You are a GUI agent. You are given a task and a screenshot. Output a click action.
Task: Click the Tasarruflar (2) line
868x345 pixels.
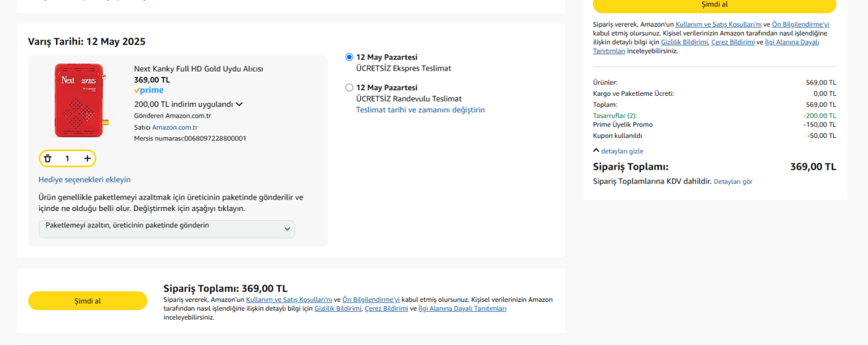coord(714,116)
